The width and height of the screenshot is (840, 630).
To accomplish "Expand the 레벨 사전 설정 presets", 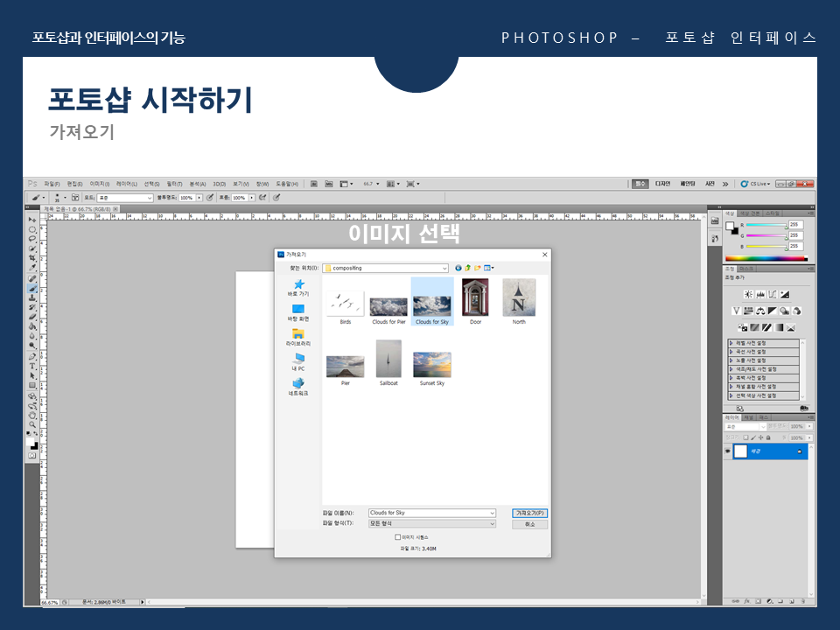I will 731,343.
